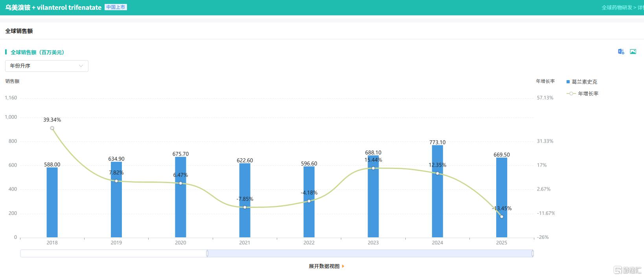Open the 年份升序 sort dropdown
The image size is (644, 277).
pos(47,66)
